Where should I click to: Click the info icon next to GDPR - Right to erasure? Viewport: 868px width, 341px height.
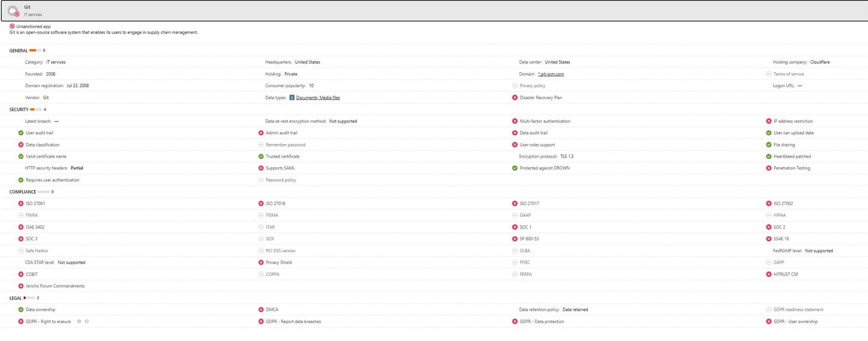[79, 321]
